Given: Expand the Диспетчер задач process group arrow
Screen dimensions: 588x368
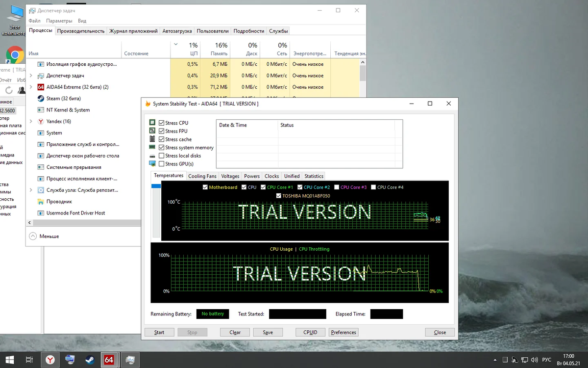Looking at the screenshot, I should [x=31, y=76].
